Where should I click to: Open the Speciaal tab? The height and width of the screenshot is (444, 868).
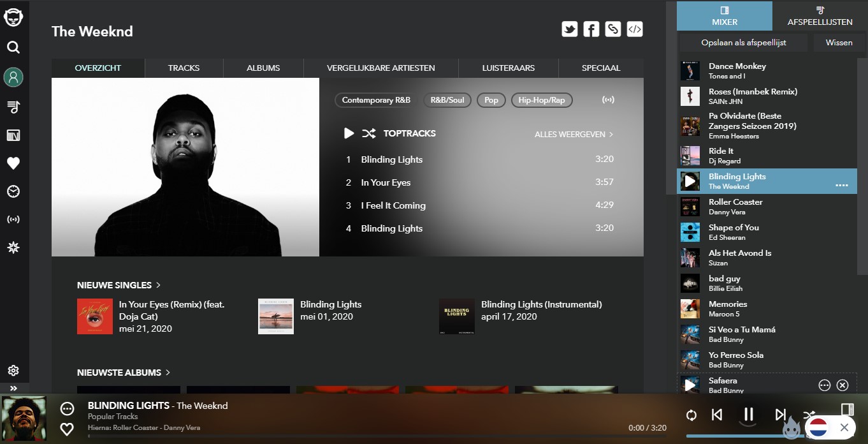click(601, 68)
